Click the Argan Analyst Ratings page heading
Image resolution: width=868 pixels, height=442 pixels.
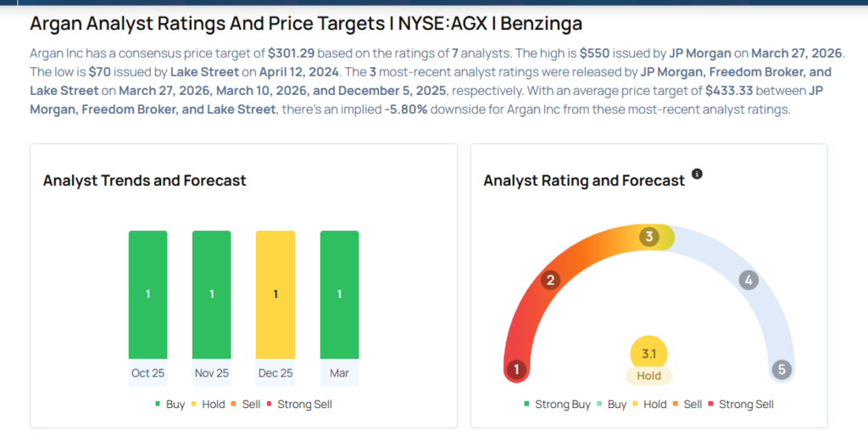point(306,23)
